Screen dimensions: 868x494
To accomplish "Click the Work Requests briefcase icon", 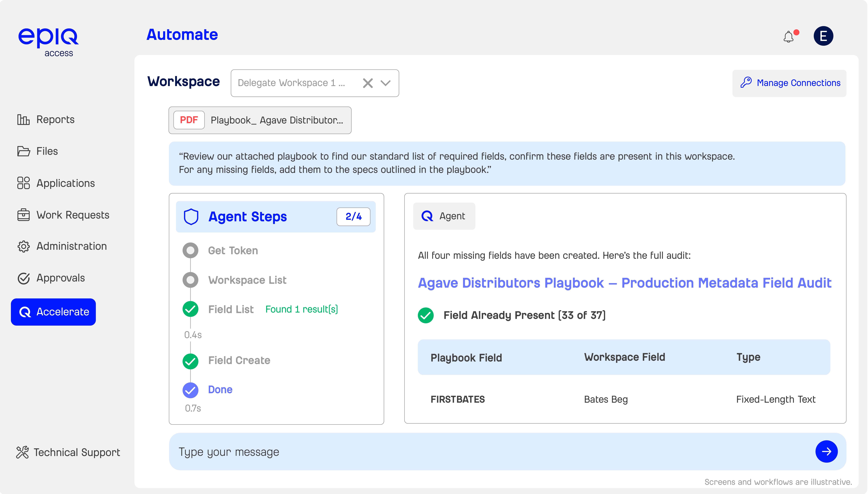I will (x=23, y=215).
